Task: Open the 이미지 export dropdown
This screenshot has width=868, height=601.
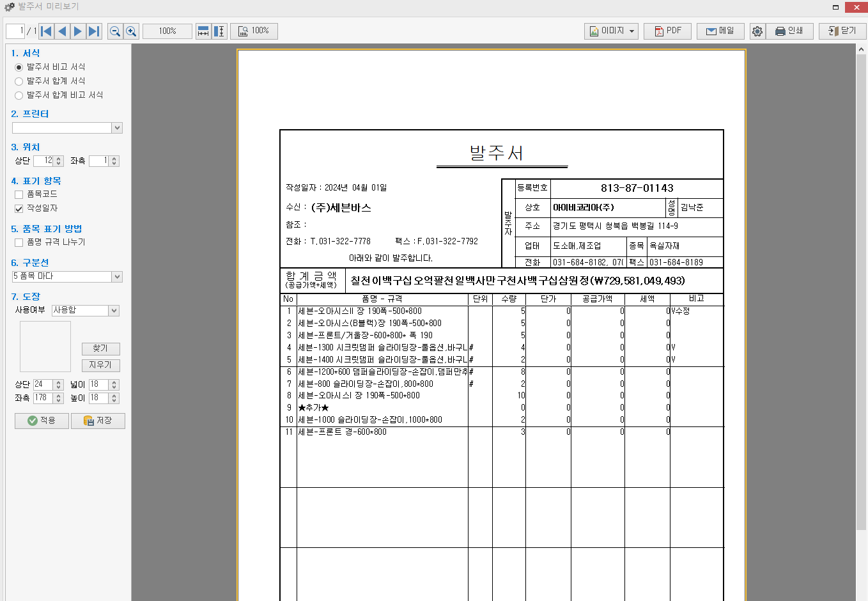Action: click(612, 31)
